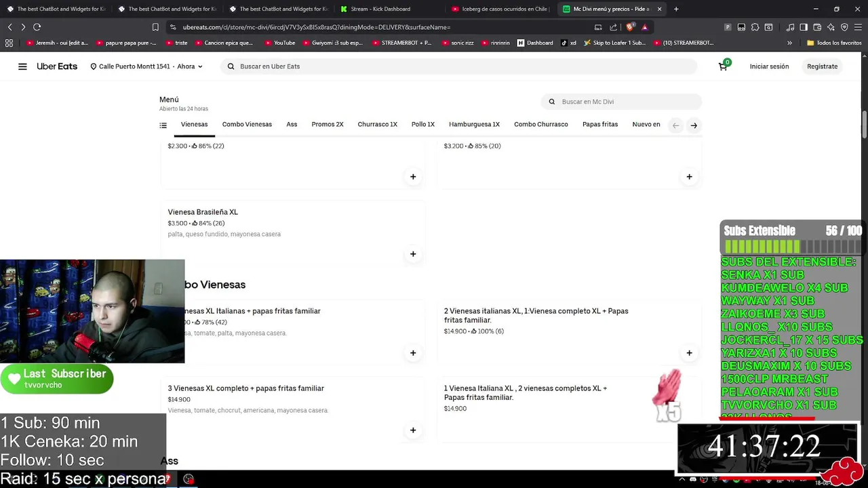Viewport: 868px width, 488px height.
Task: Go back in browser history
Action: (9, 27)
